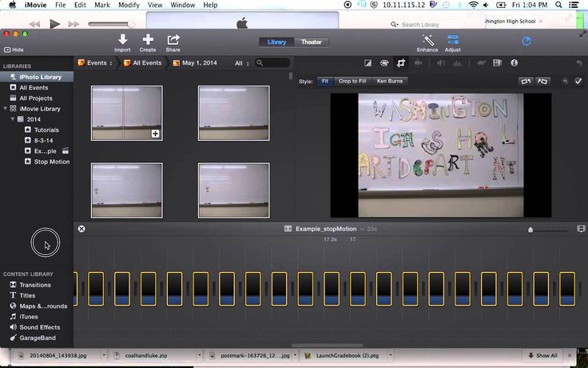
Task: Click the Enhance magic wand icon
Action: click(427, 39)
